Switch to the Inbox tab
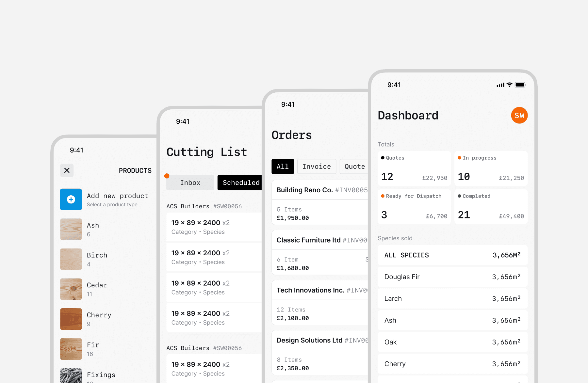Image resolution: width=588 pixels, height=383 pixels. coord(190,183)
